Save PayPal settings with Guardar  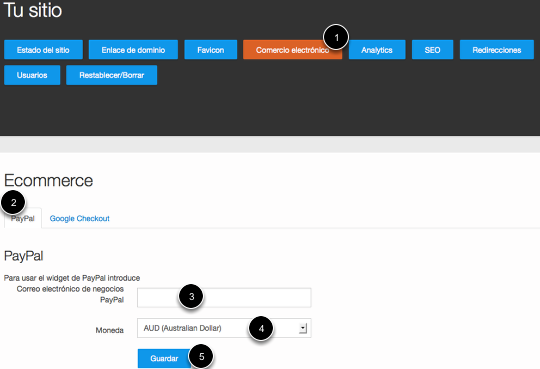click(164, 358)
